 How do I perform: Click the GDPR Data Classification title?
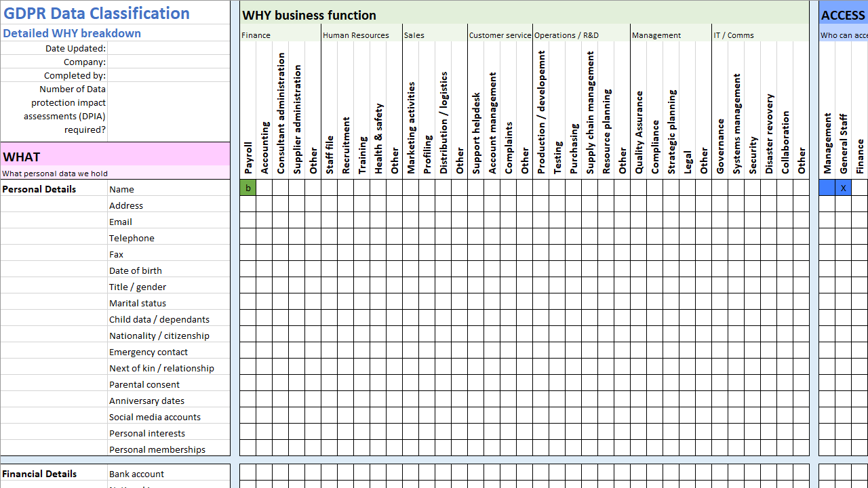[95, 14]
